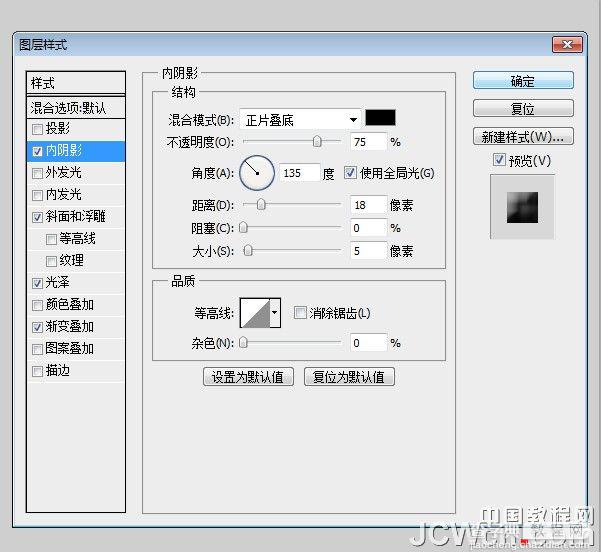Select the 渐变叠加 list row
601x552 pixels.
(76, 327)
